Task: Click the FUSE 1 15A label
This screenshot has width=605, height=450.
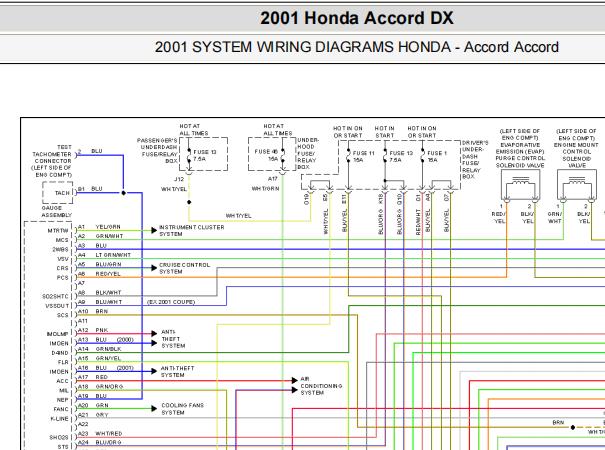Action: tap(437, 156)
